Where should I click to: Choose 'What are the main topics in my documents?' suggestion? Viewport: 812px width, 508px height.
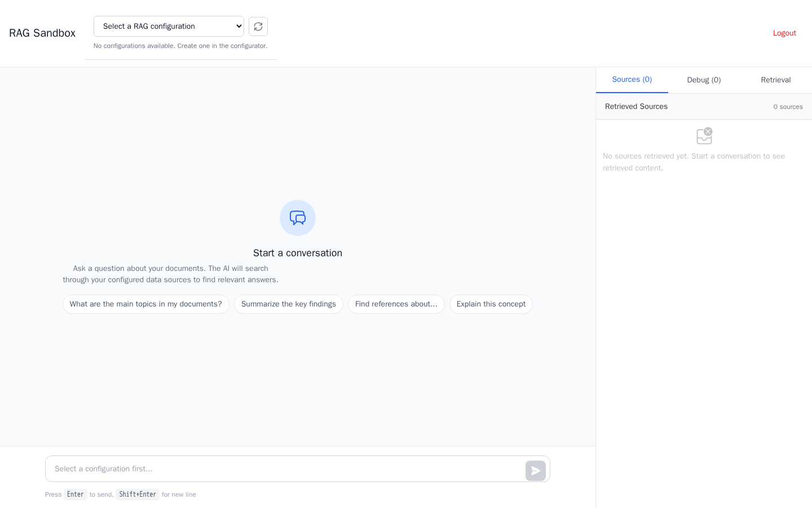(x=146, y=304)
